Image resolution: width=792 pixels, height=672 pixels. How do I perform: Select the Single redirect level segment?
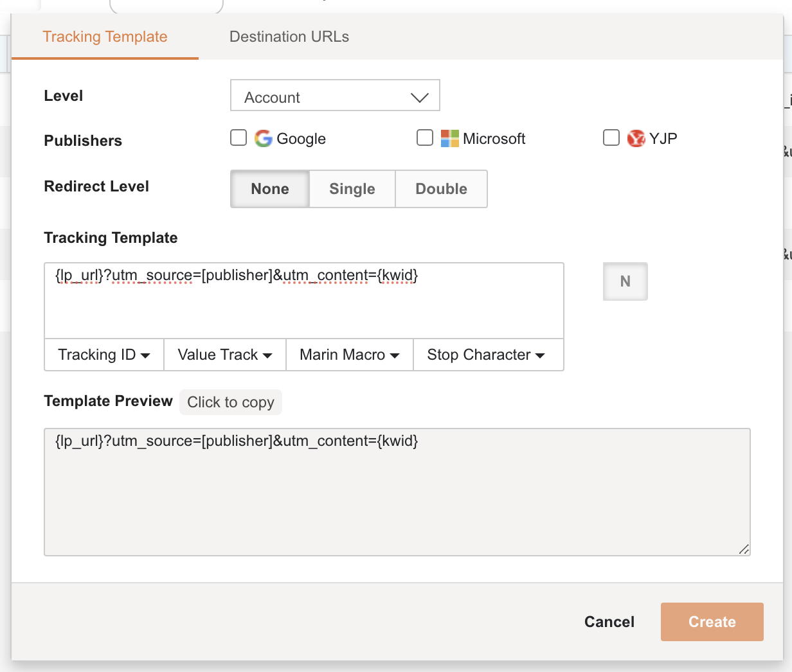tap(352, 188)
